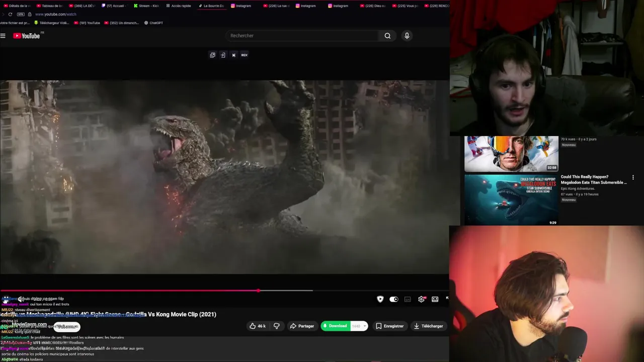The width and height of the screenshot is (644, 362).
Task: Dislike the video with thumbs-down icon
Action: click(x=276, y=326)
